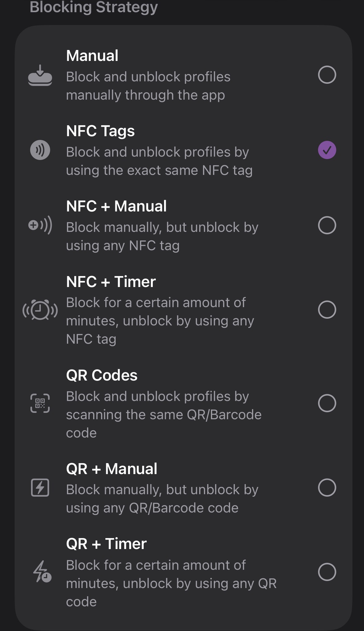Tap the "NFC + Timer" option title
Image resolution: width=364 pixels, height=631 pixels.
[x=111, y=282]
